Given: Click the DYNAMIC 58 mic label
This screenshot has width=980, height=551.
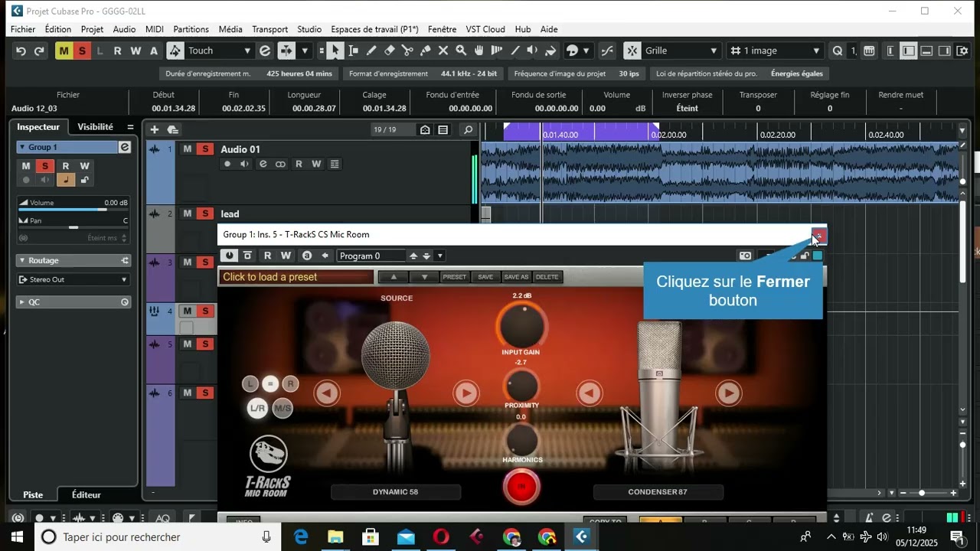Looking at the screenshot, I should point(396,492).
